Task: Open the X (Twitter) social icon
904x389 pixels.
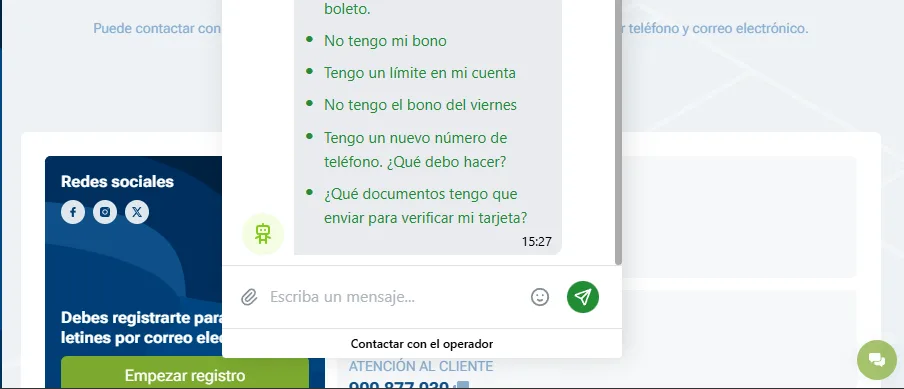Action: 137,212
